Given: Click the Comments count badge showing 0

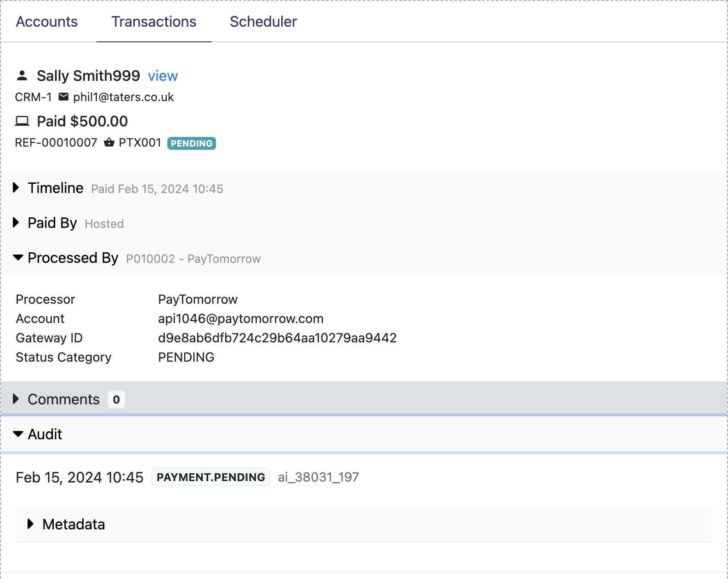Looking at the screenshot, I should [116, 399].
